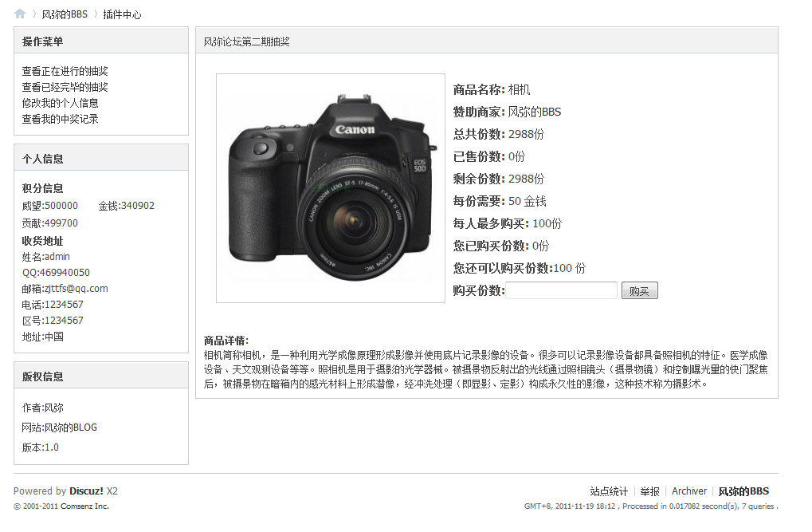Click bold 风弥的BBS footer link
812x532 pixels.
click(743, 491)
